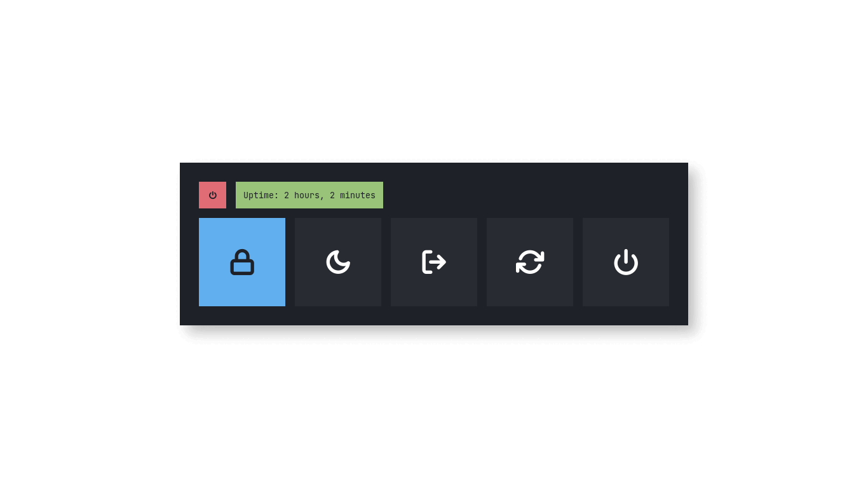Sign out using the exit-arrow tile
This screenshot has width=868, height=488.
434,262
